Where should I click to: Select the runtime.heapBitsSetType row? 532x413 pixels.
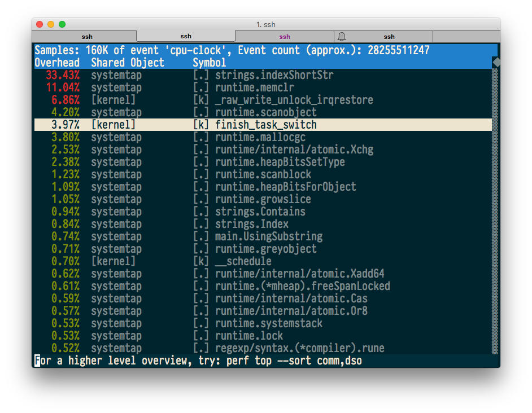point(263,162)
